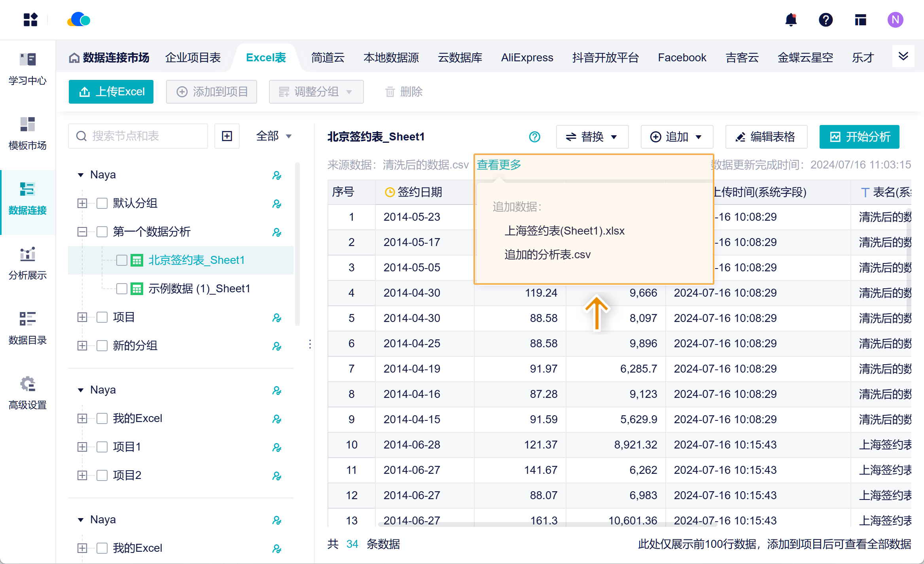
Task: Open the notifications bell icon
Action: tap(791, 20)
